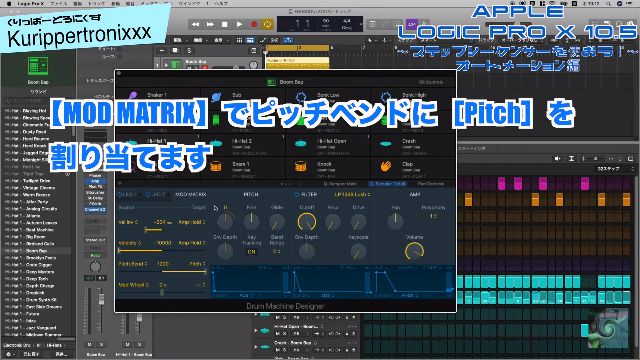Screen dimensions: 640x360
Task: Select the Bonk Low pad icon
Action: [301, 97]
